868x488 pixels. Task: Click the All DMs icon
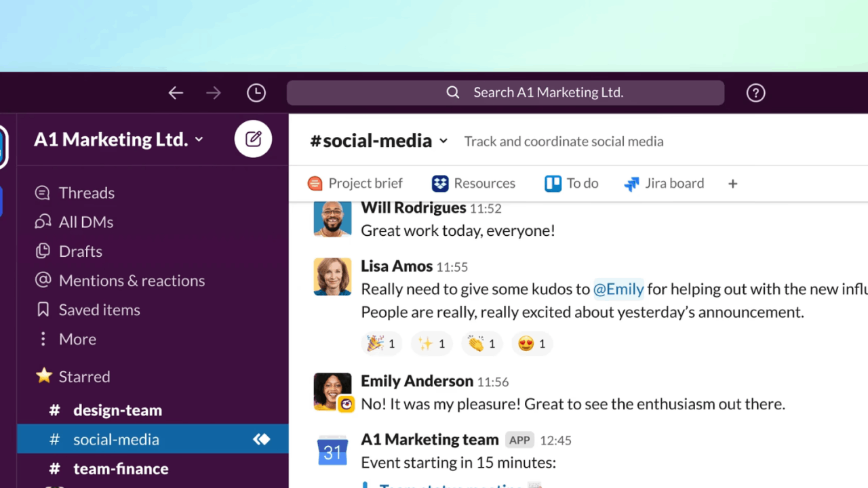click(43, 222)
